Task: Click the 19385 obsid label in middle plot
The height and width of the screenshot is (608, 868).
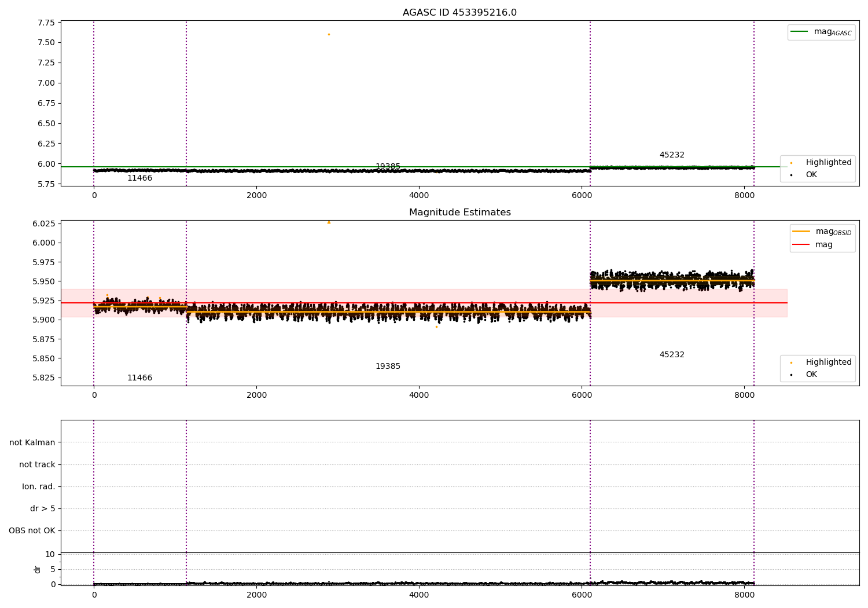Action: [388, 367]
